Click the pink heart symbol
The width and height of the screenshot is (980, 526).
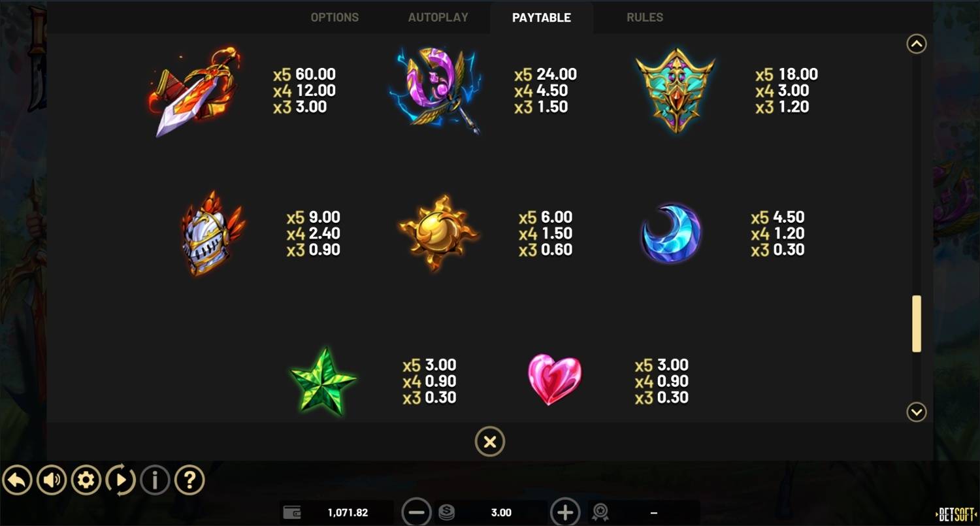pos(555,379)
